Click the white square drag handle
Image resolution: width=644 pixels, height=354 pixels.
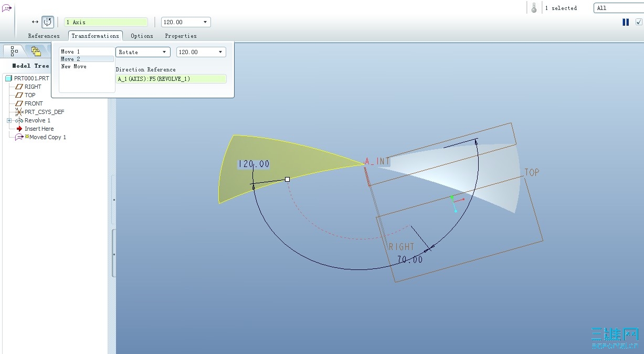click(x=287, y=180)
